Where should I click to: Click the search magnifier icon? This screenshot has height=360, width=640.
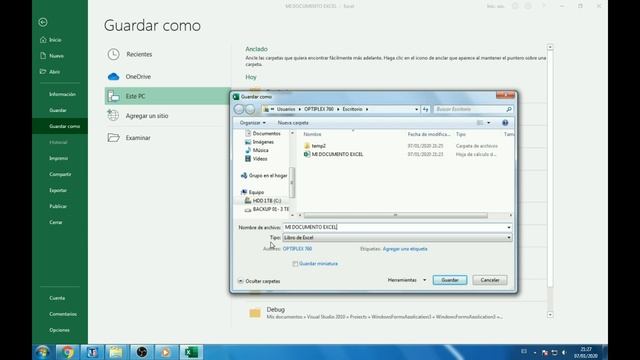509,109
